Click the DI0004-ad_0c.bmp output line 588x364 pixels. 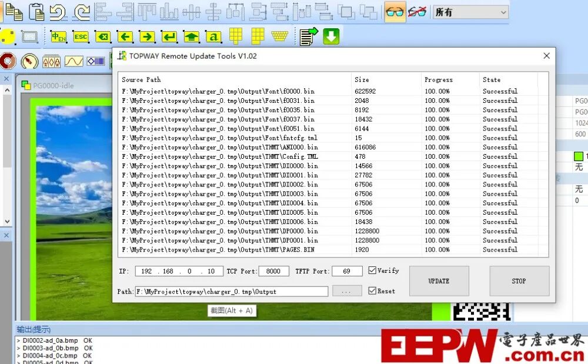[55, 355]
